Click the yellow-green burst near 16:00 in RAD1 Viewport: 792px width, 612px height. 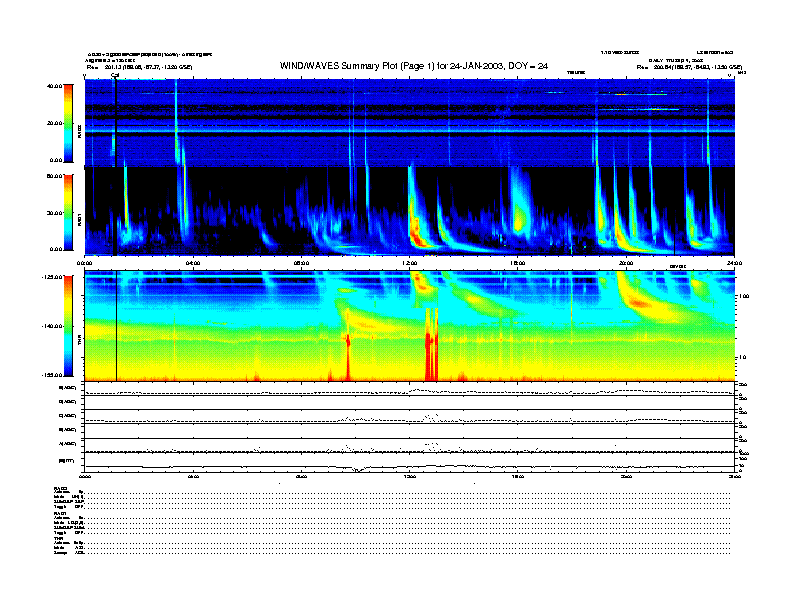coord(519,220)
